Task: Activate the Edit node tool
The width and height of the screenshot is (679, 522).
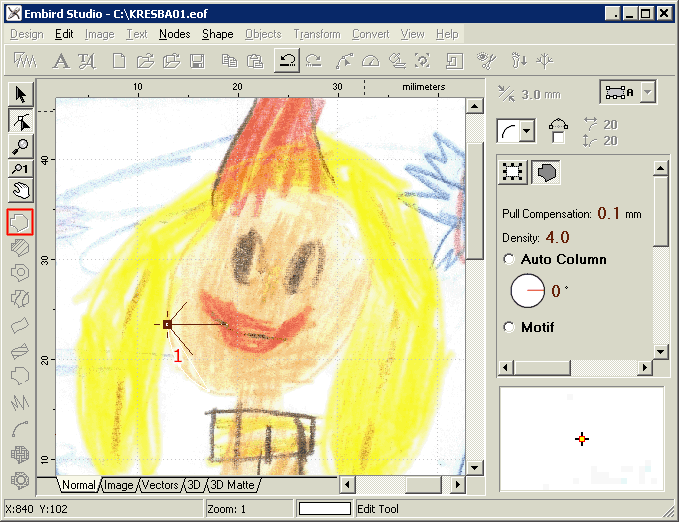Action: coord(20,120)
